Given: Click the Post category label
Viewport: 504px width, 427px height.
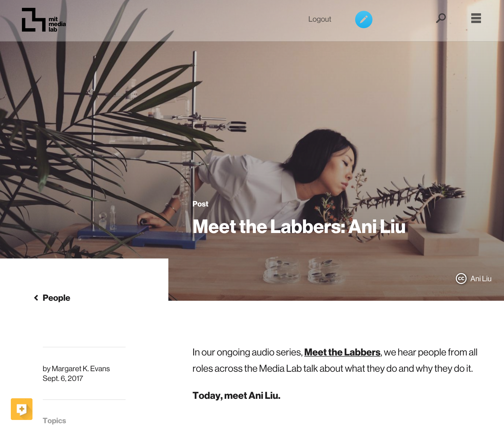Looking at the screenshot, I should [x=200, y=204].
